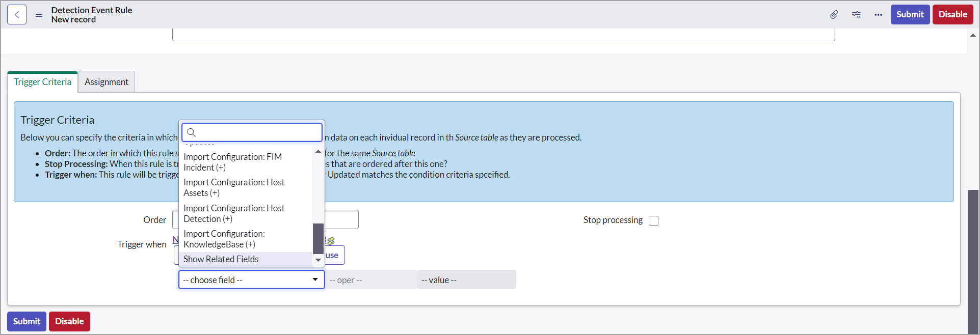Open the personalize form settings icon
This screenshot has width=980, height=335.
pyautogui.click(x=856, y=15)
